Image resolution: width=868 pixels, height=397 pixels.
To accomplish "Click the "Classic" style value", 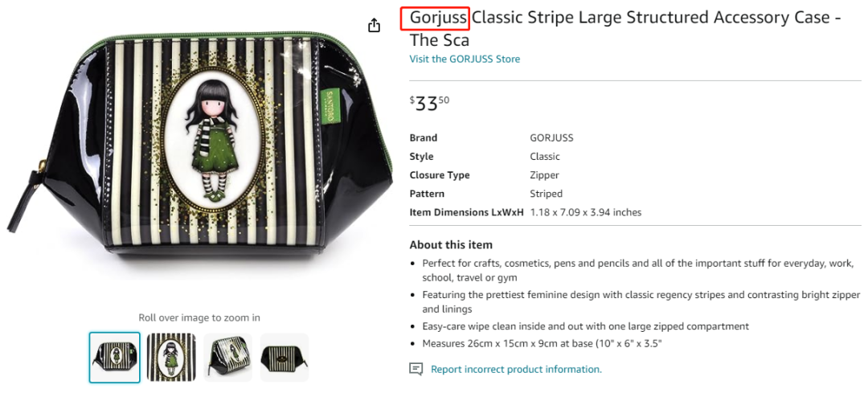I will click(545, 157).
